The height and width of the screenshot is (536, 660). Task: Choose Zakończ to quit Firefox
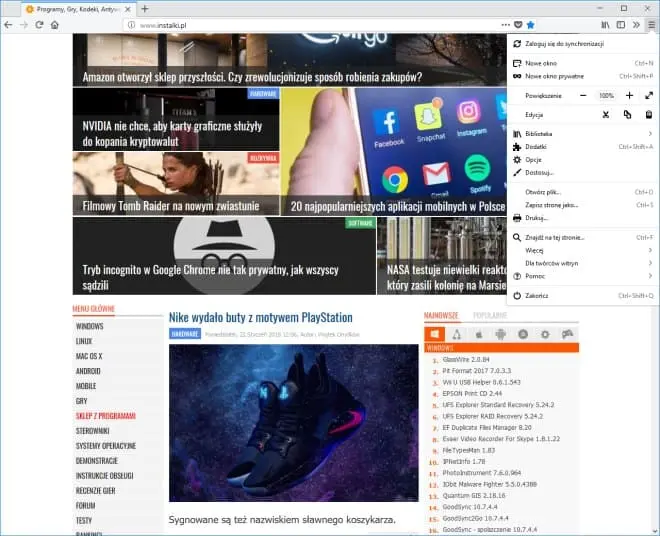[583, 296]
